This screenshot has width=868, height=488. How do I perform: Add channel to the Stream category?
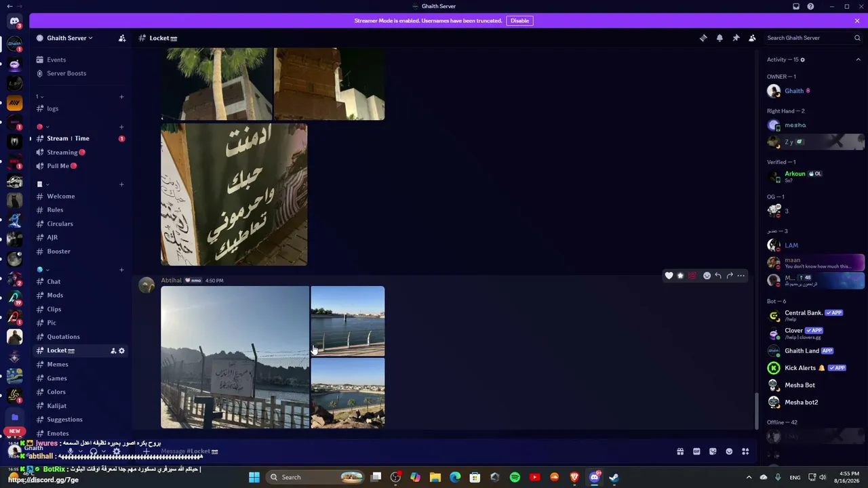pos(121,127)
